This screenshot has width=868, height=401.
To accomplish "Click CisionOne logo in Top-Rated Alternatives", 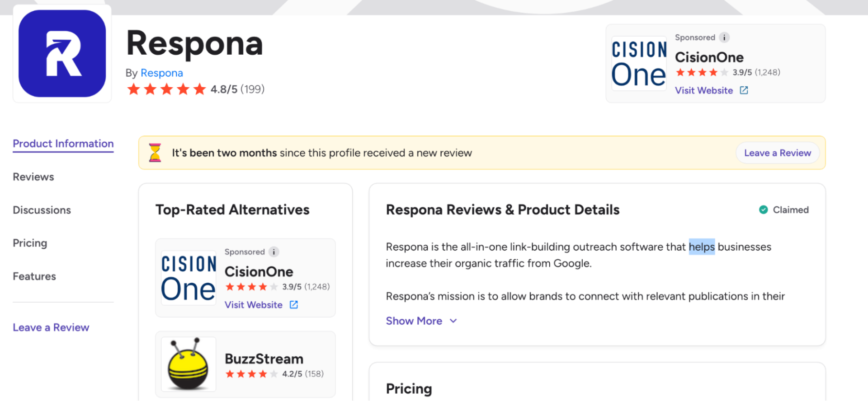I will point(189,278).
